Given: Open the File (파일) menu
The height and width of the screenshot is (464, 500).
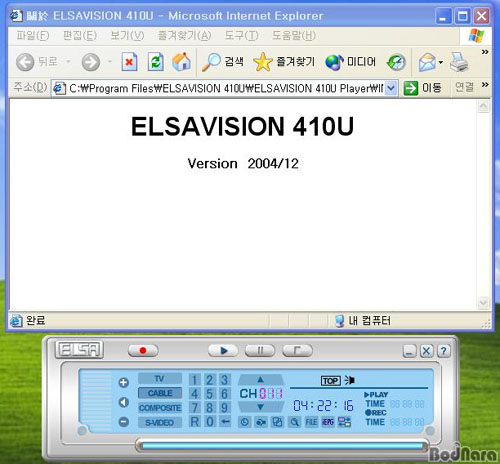Looking at the screenshot, I should (x=33, y=35).
